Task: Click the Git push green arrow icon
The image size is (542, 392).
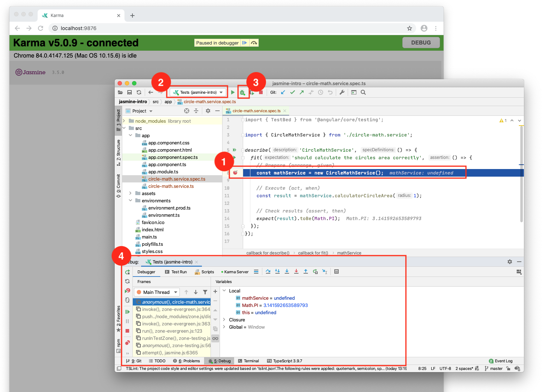Action: pos(301,92)
